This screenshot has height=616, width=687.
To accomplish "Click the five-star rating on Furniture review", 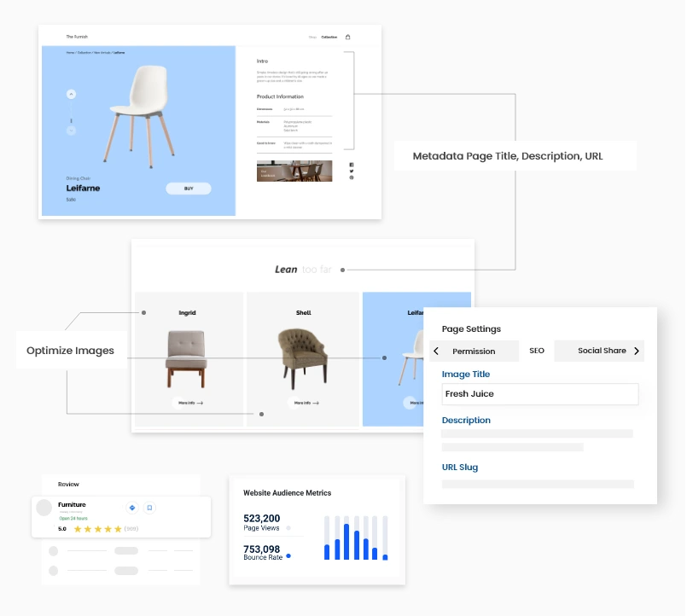I will 97,529.
